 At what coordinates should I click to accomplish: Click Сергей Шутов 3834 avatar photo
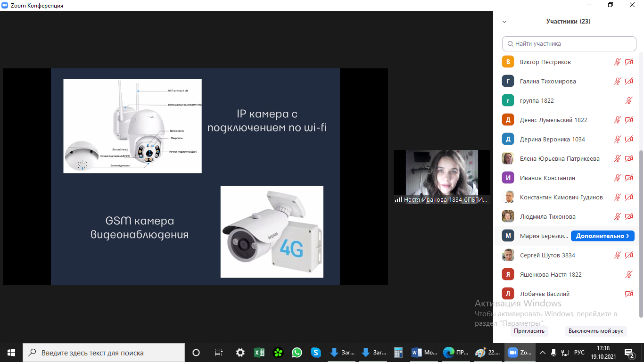[x=508, y=255]
